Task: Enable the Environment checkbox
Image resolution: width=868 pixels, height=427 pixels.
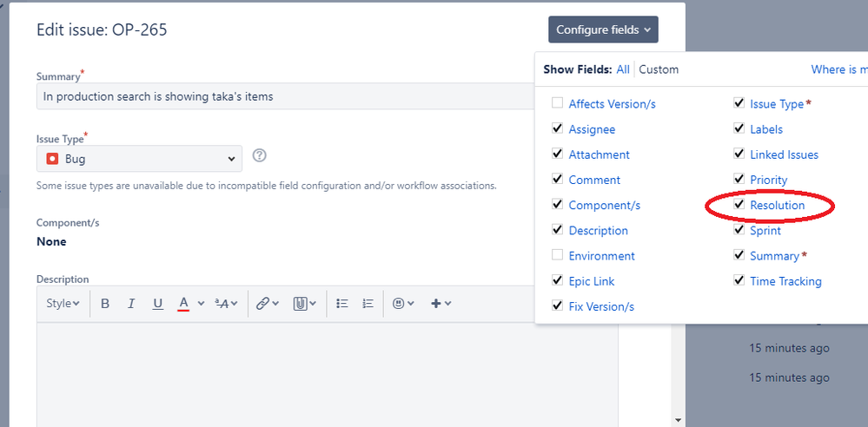Action: pos(558,255)
